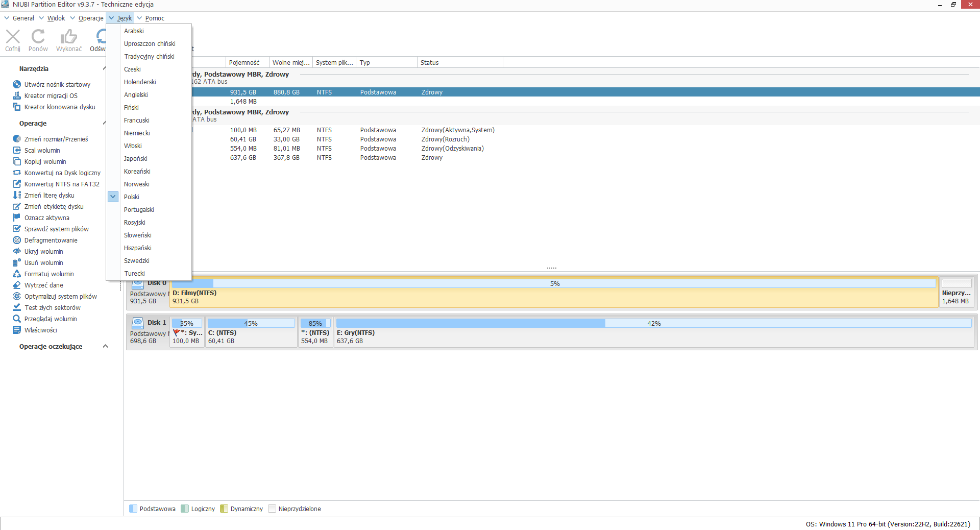The image size is (980, 530).
Task: Click the Oznacz aktywna flag icon
Action: click(x=17, y=218)
